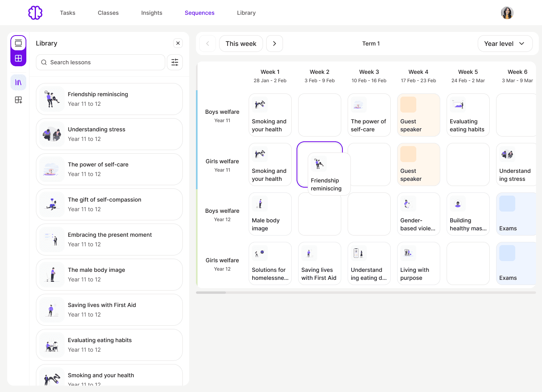Click the add grid sidebar icon
Image resolution: width=542 pixels, height=392 pixels.
point(18,100)
